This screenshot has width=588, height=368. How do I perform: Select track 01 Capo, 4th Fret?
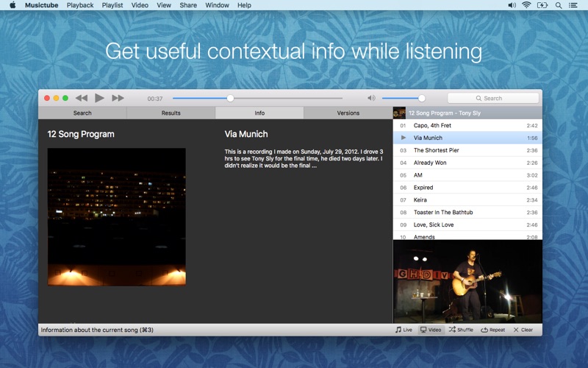tap(467, 125)
